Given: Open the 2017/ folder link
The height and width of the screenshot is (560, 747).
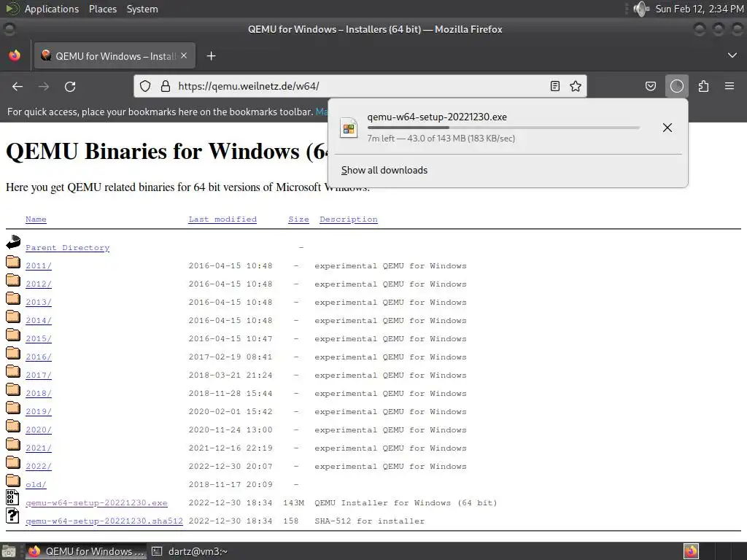Looking at the screenshot, I should coord(39,376).
